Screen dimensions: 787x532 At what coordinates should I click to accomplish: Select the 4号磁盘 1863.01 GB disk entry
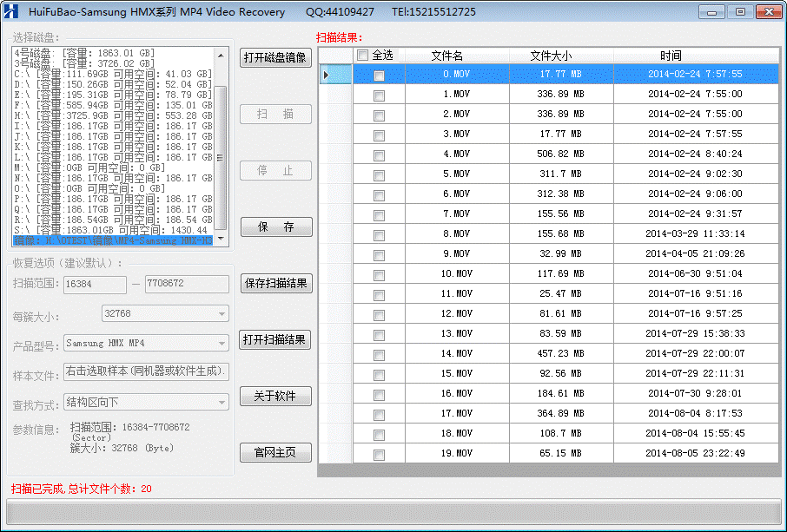(x=114, y=53)
